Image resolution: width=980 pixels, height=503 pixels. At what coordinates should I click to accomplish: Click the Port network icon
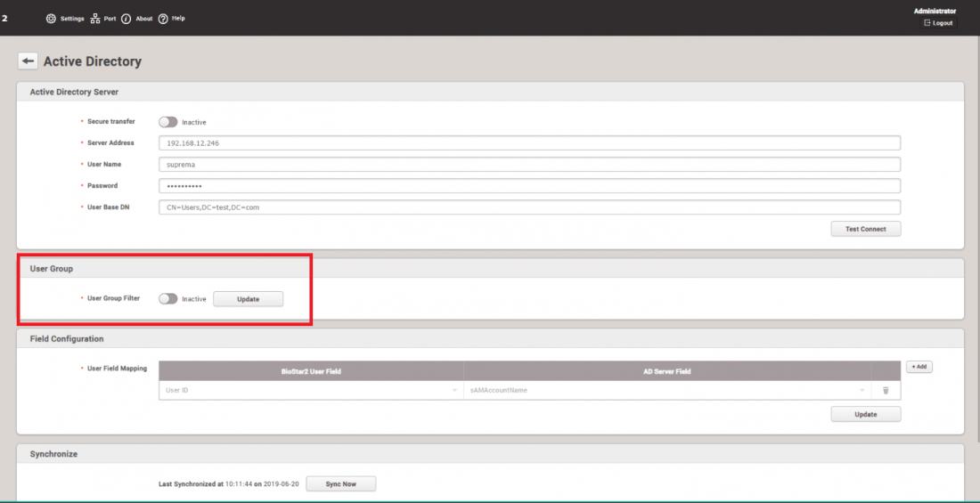[x=95, y=19]
